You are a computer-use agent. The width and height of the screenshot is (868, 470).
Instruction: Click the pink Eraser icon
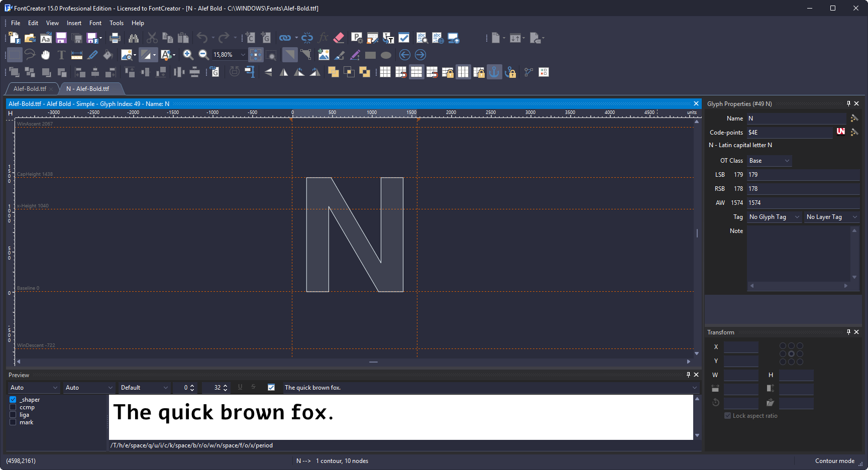(x=339, y=38)
